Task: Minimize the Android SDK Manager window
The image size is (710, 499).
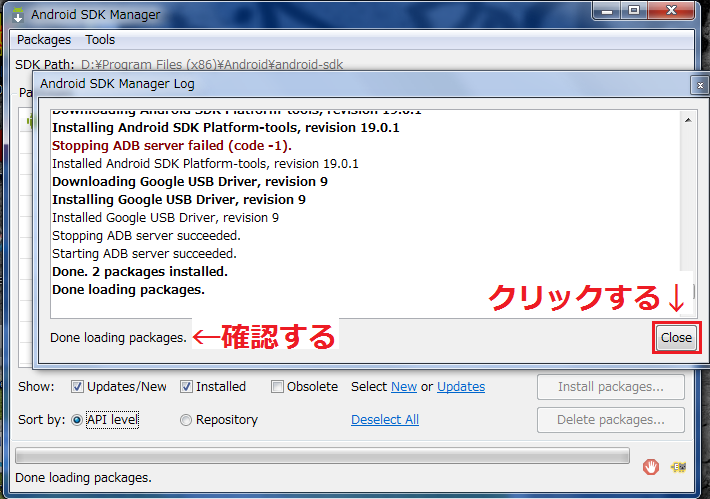Action: [607, 10]
